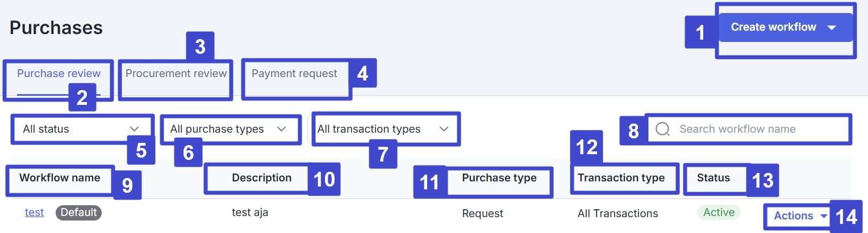868x233 pixels.
Task: Click the Transaction type column header
Action: point(621,178)
